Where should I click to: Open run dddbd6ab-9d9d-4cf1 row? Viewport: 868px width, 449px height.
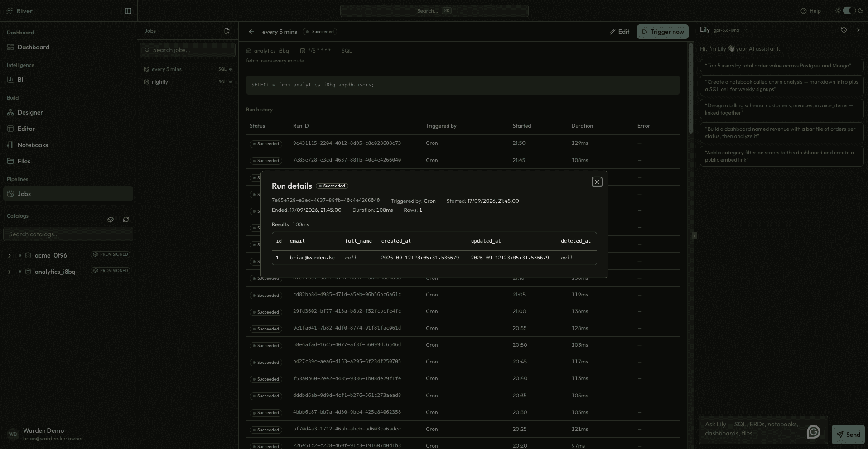tap(463, 396)
